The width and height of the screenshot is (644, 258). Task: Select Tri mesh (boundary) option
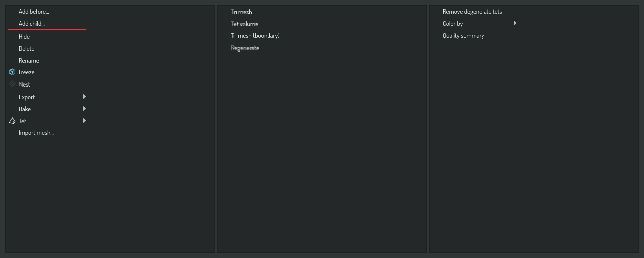[255, 36]
